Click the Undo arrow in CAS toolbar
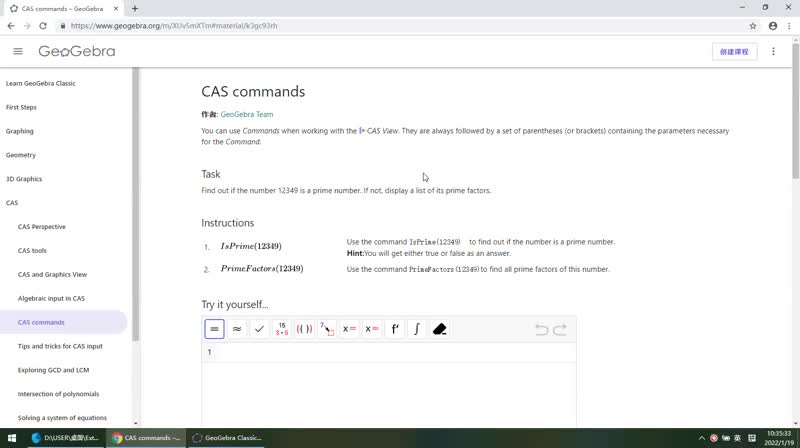Image resolution: width=800 pixels, height=448 pixels. (541, 330)
